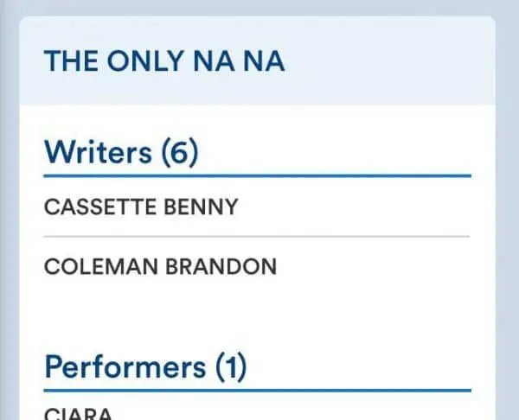The width and height of the screenshot is (519, 420).
Task: Click the writer count (6)
Action: click(180, 153)
